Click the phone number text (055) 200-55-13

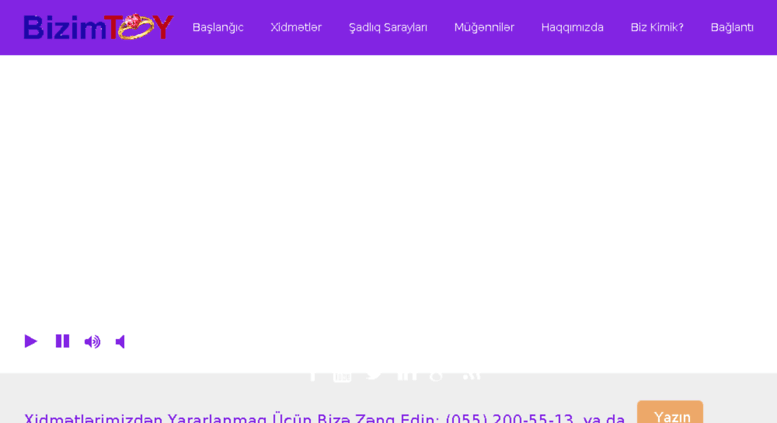click(x=509, y=418)
